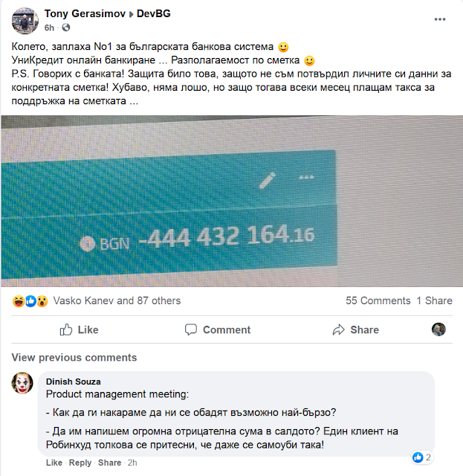Open the post options three-dot menu
463x476 pixels.
tap(440, 19)
